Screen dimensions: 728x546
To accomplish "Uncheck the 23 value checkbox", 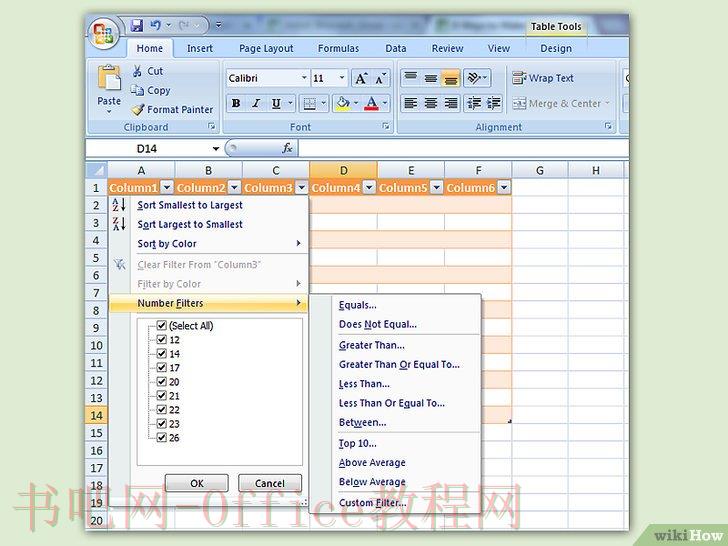I will [162, 423].
